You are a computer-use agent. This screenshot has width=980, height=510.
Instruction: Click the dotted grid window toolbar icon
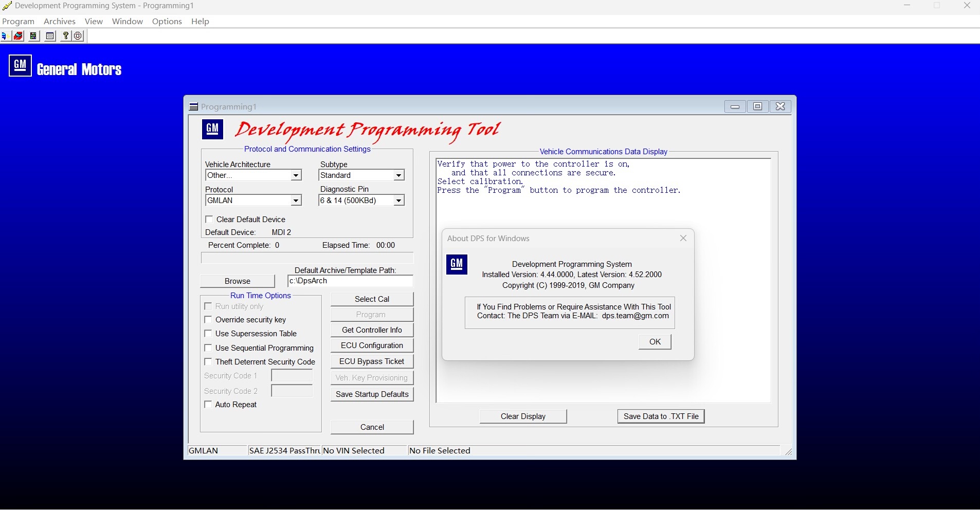(50, 36)
